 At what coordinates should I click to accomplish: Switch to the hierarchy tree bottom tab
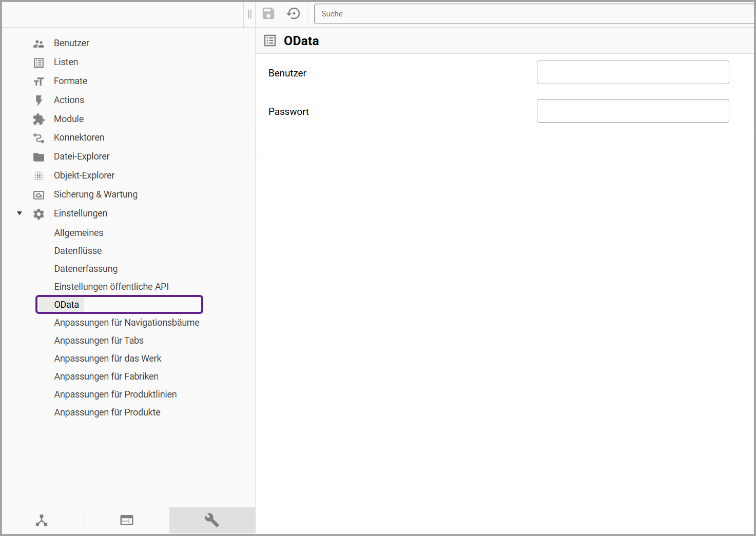point(42,520)
